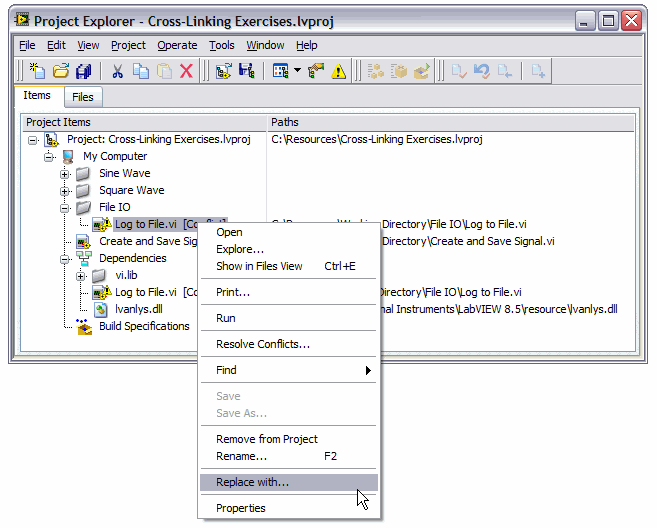
Task: Expand the Square Wave folder
Action: click(x=65, y=191)
